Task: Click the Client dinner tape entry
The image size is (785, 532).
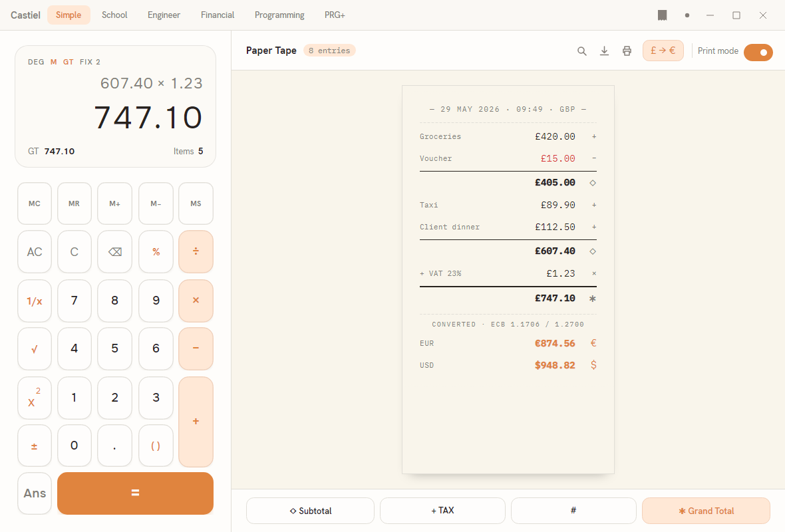Action: tap(508, 227)
